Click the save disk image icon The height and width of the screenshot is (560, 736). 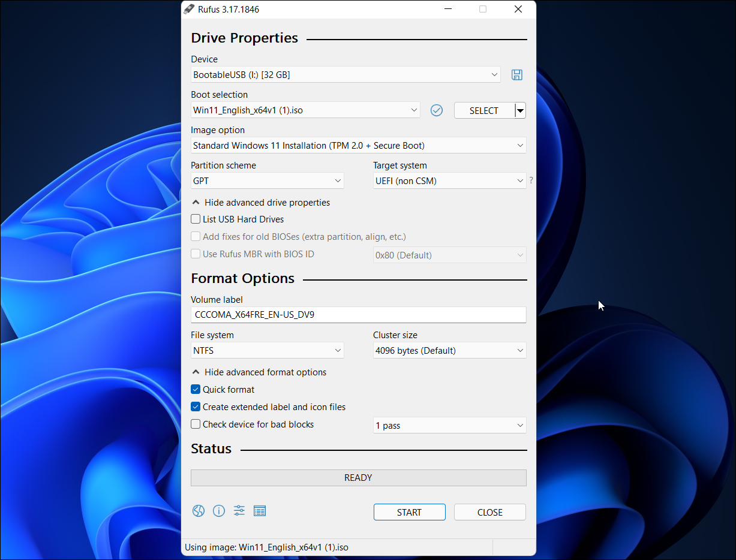516,74
